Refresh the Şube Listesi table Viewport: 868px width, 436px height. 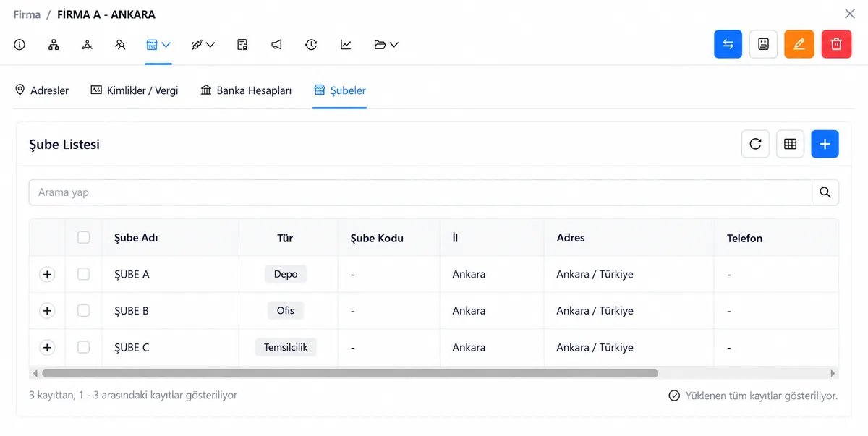755,144
